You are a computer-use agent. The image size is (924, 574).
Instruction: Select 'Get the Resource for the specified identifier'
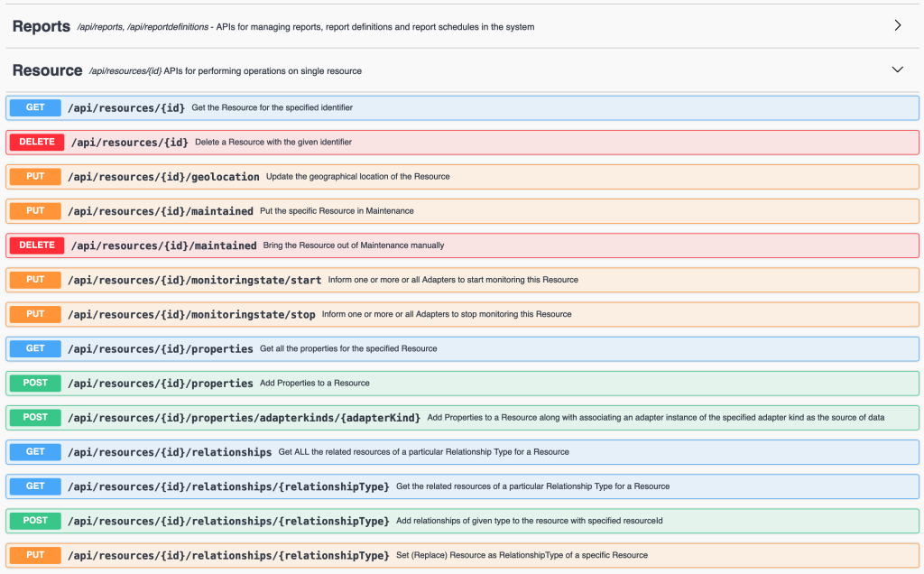[273, 107]
